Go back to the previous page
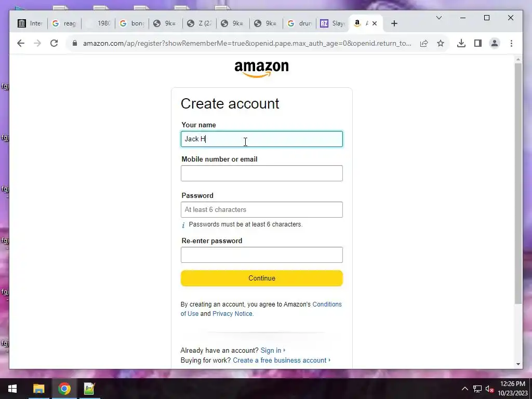The width and height of the screenshot is (532, 399). tap(21, 43)
